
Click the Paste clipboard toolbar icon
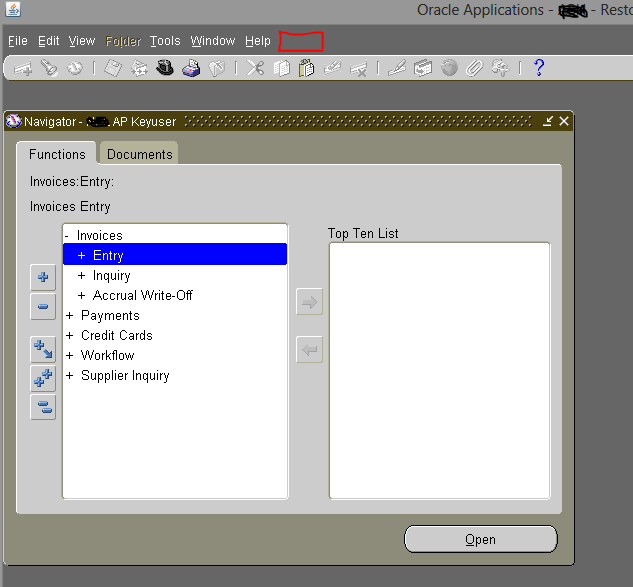click(x=306, y=68)
